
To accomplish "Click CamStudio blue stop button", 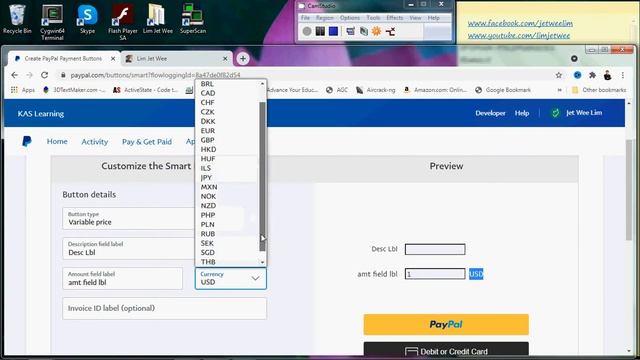I will [333, 31].
